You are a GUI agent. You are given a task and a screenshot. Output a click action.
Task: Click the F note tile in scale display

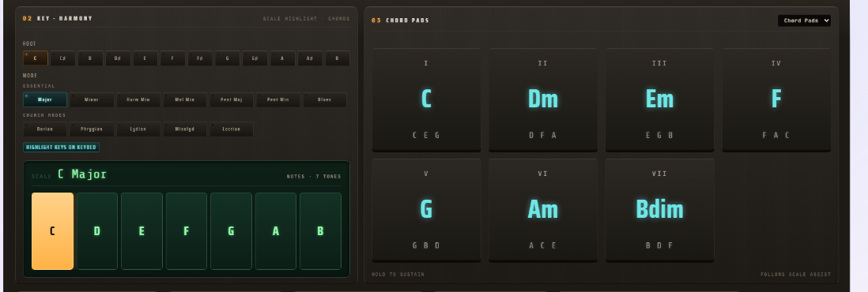click(187, 231)
